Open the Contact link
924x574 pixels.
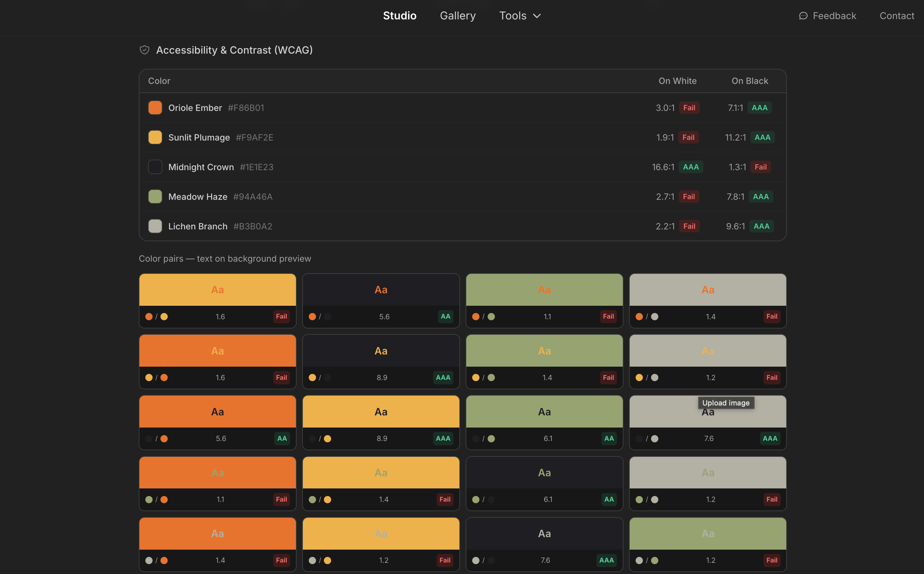[897, 16]
